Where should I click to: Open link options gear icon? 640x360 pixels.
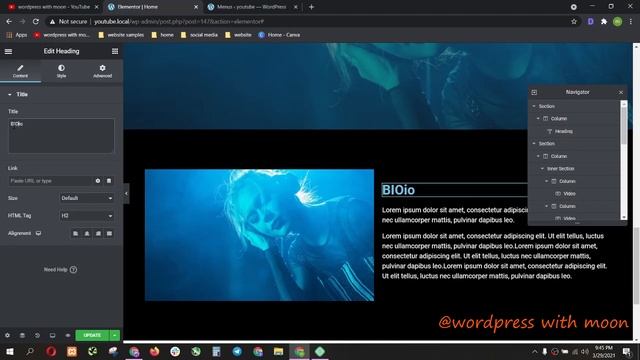point(98,181)
